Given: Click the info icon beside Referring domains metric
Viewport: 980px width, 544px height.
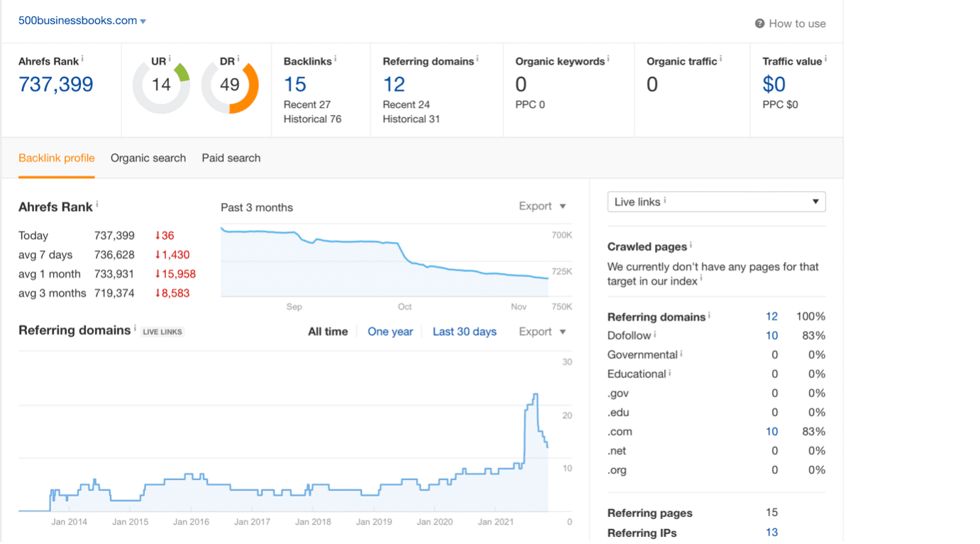Looking at the screenshot, I should (x=477, y=59).
